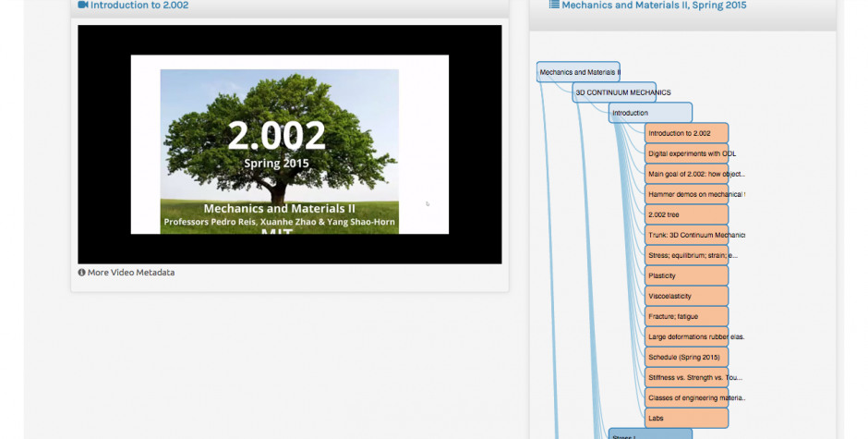
Task: Select the 2.002 tree node
Action: click(x=686, y=214)
